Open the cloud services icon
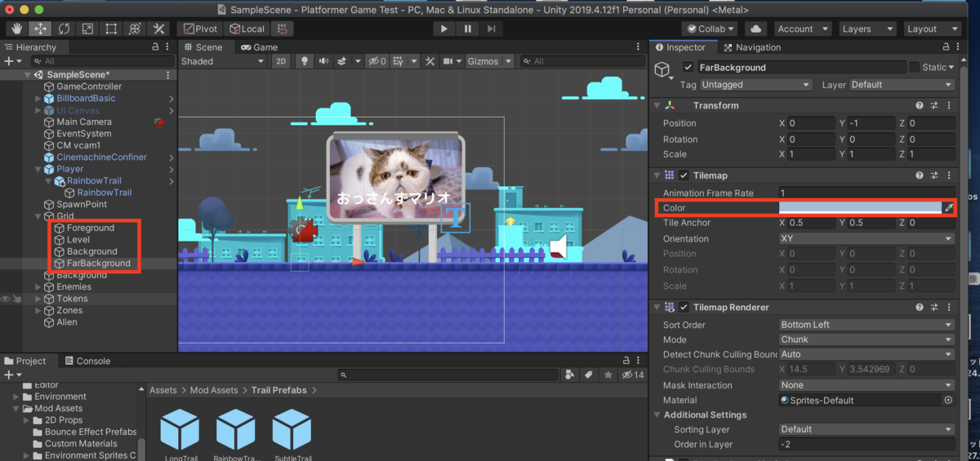The image size is (980, 461). pos(755,29)
